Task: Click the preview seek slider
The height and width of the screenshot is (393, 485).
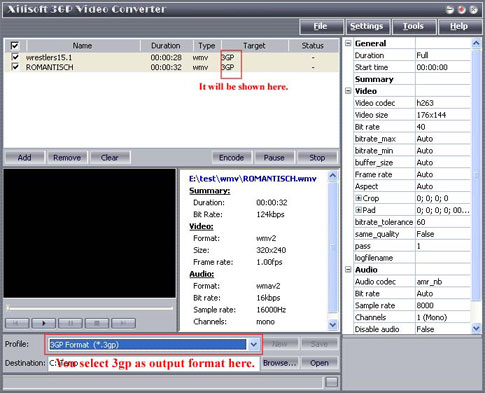Action: click(90, 308)
